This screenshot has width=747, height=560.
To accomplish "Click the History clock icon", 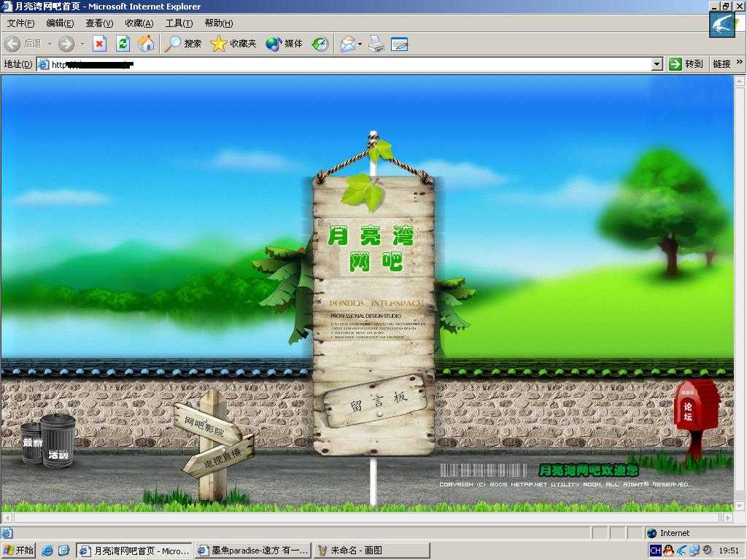I will (x=320, y=44).
